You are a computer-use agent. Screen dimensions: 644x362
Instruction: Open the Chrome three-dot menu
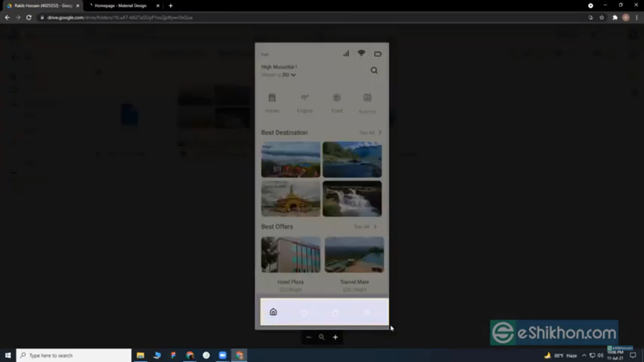point(636,17)
